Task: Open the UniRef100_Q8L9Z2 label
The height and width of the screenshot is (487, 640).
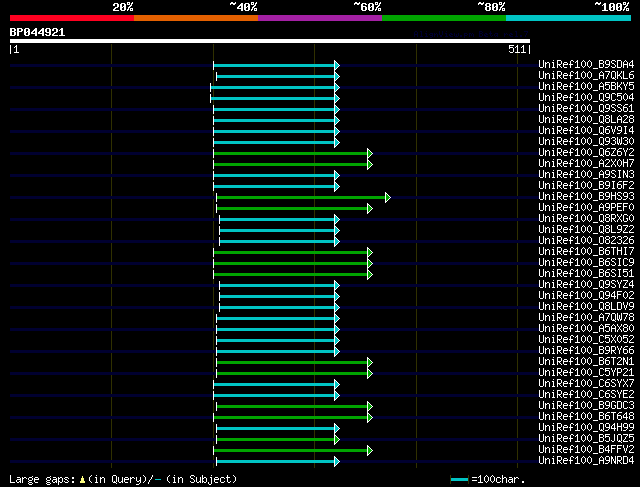Action: [586, 230]
